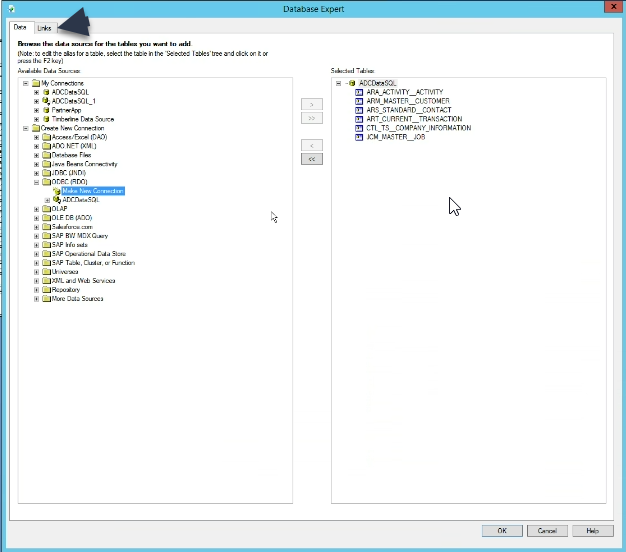This screenshot has width=626, height=552.
Task: Click the Timberline Data Source connection icon
Action: pyautogui.click(x=46, y=119)
